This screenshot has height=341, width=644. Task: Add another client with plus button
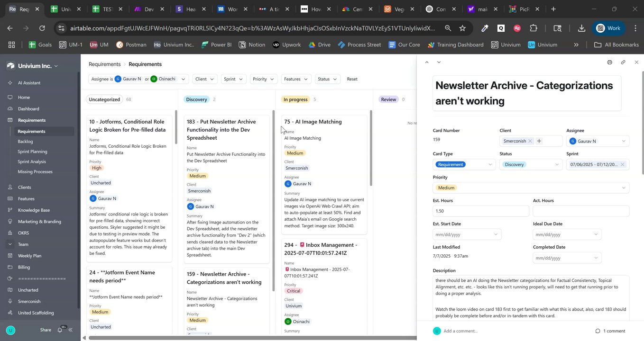click(x=539, y=141)
